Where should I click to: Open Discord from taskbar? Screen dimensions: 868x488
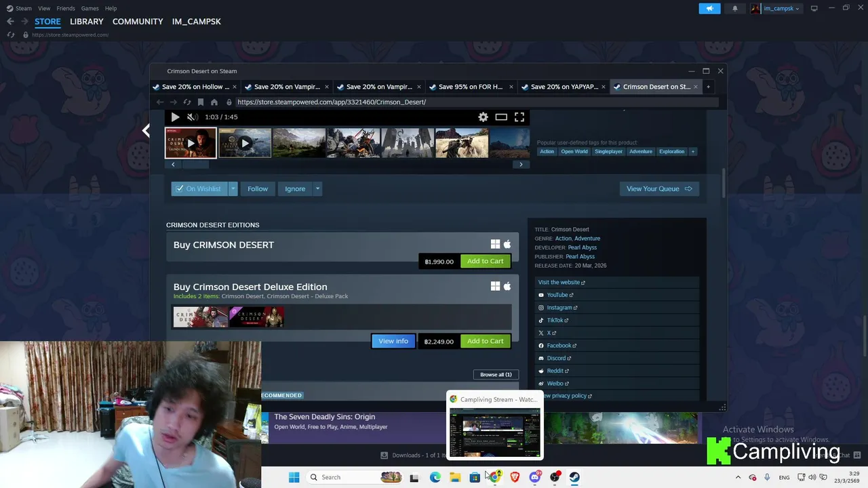tap(534, 477)
